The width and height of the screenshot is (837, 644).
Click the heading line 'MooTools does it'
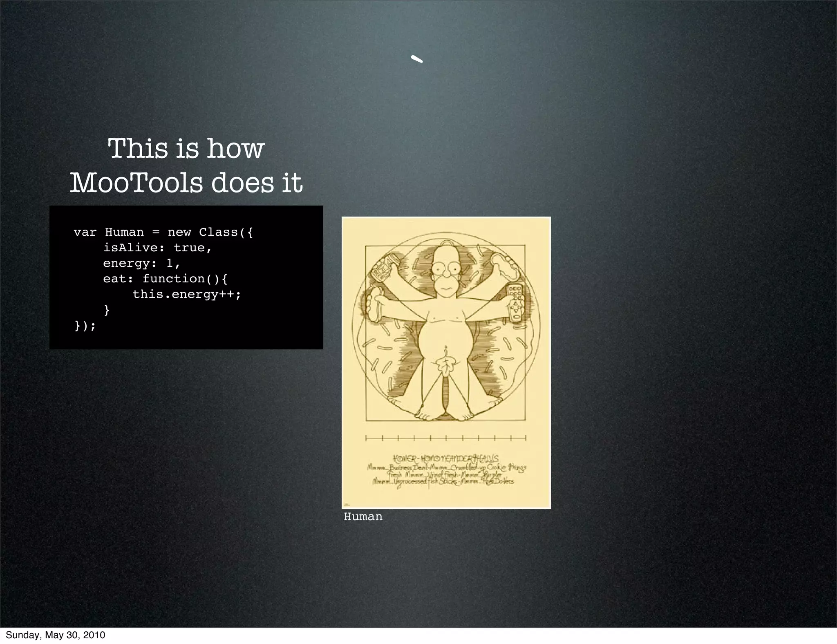click(186, 183)
